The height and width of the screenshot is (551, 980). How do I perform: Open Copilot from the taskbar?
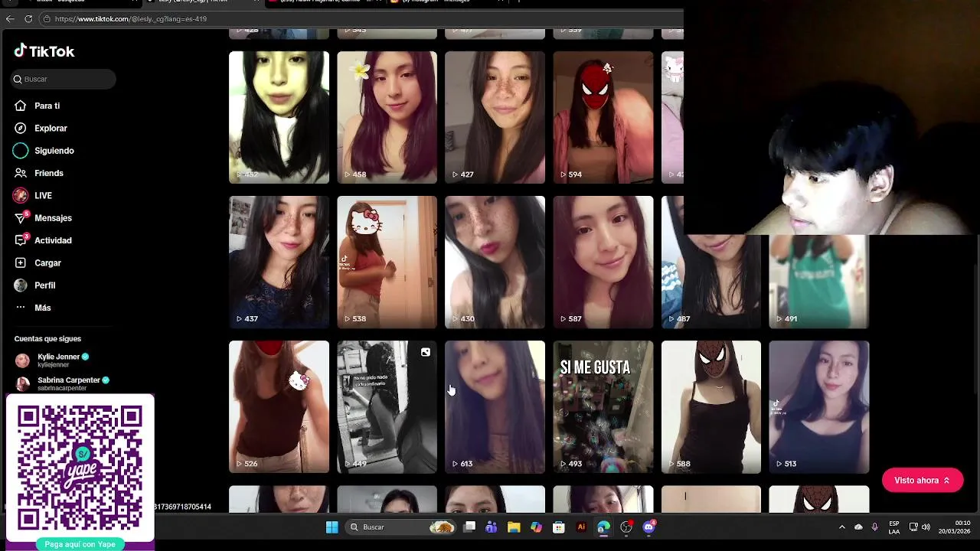point(536,527)
